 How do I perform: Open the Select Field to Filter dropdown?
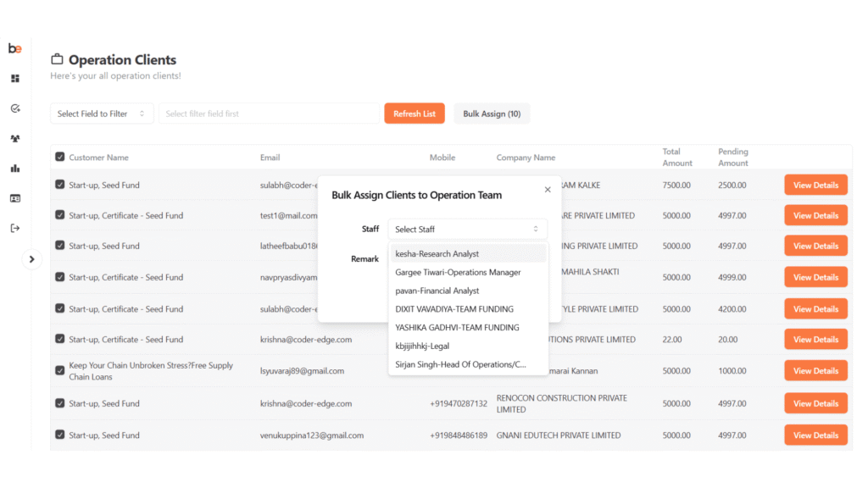pos(102,114)
